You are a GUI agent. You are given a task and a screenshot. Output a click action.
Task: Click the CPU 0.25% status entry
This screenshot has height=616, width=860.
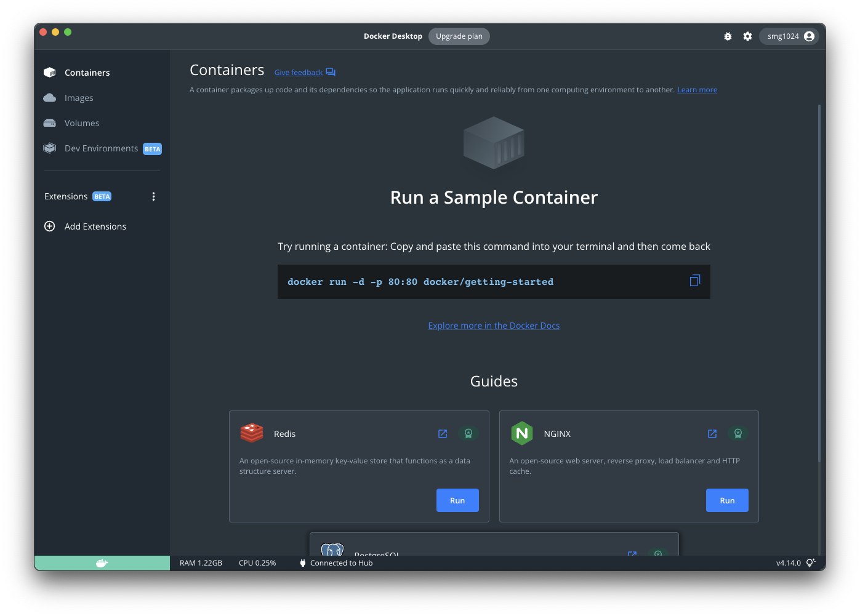click(257, 563)
